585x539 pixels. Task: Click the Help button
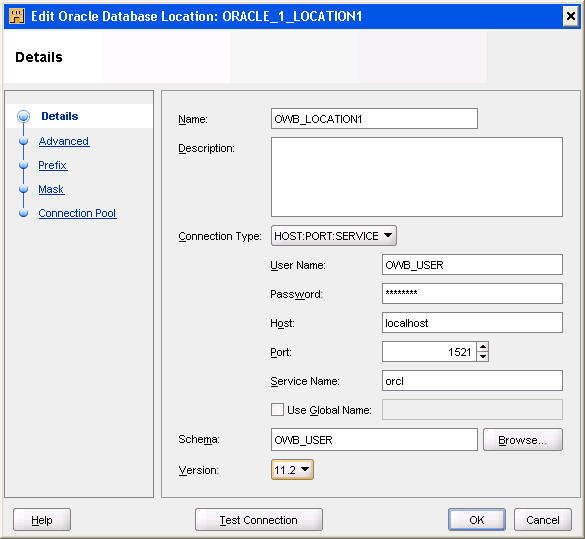click(x=42, y=519)
